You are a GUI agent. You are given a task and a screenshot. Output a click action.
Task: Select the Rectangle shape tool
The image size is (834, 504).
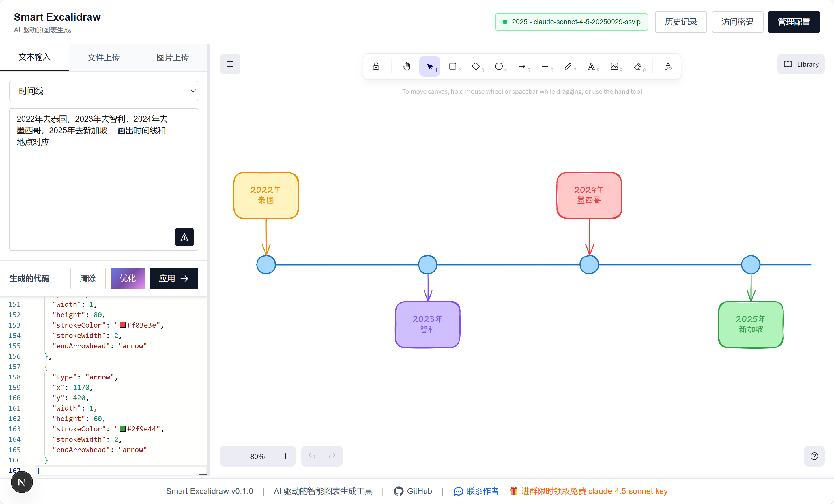tap(452, 66)
